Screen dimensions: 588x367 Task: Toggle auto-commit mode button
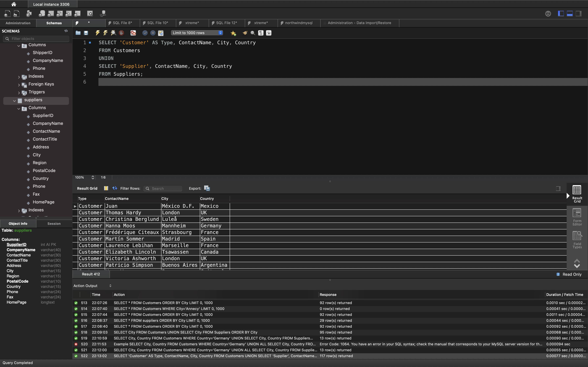tap(161, 33)
